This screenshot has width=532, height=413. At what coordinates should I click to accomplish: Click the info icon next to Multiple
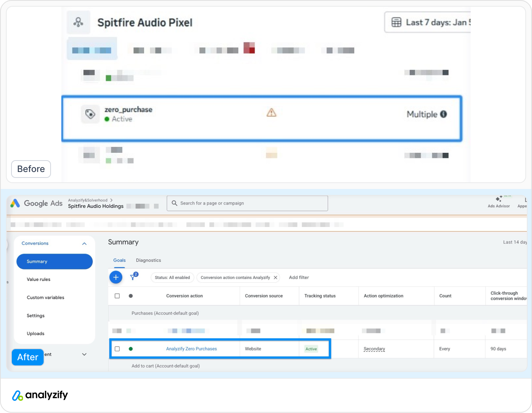pos(444,114)
